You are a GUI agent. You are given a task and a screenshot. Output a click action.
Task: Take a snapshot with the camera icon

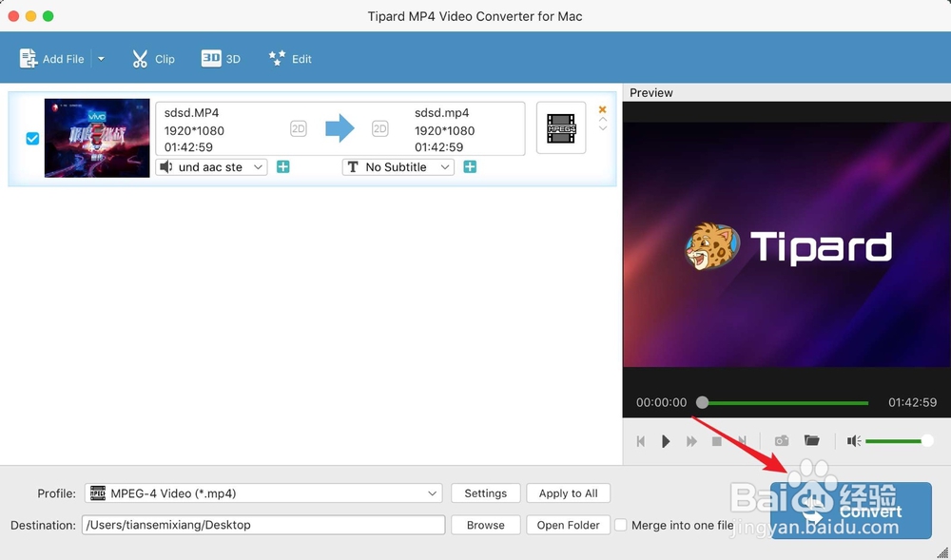782,441
